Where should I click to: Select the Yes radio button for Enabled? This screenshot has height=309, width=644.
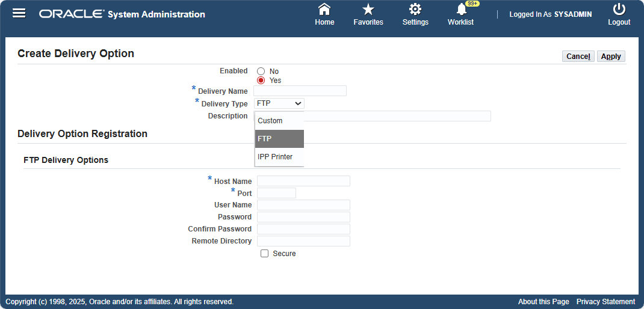pyautogui.click(x=261, y=81)
